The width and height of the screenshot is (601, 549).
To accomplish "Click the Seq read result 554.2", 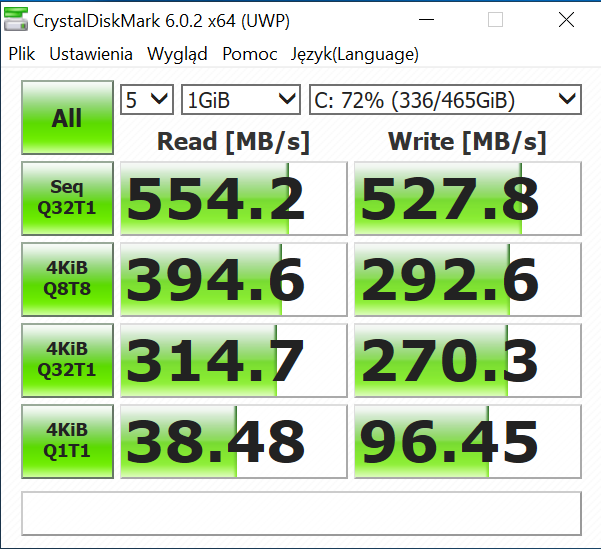I will tap(234, 199).
